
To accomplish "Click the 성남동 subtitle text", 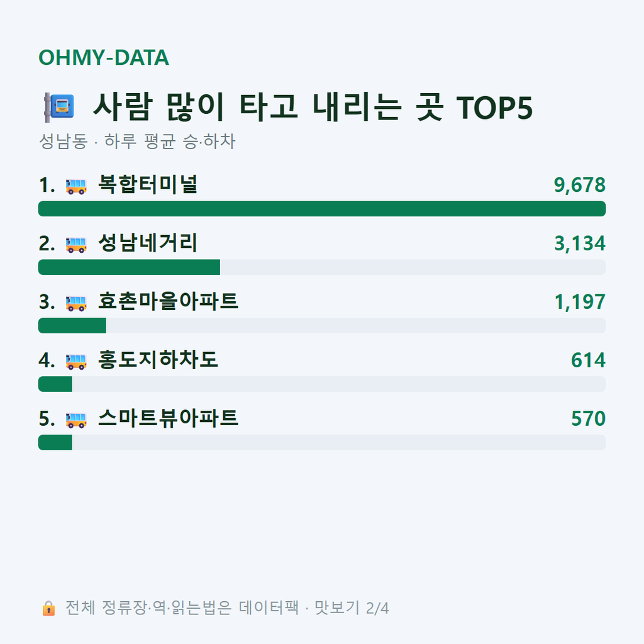I will click(64, 142).
